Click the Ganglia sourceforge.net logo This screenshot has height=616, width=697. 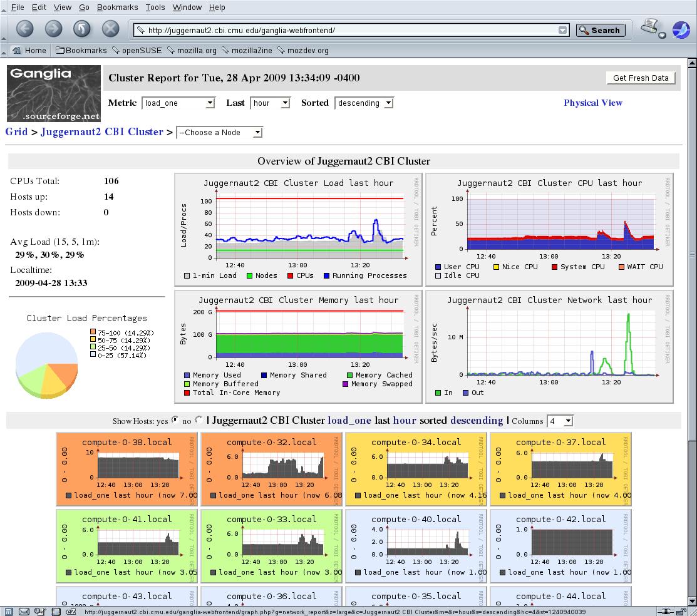[54, 93]
